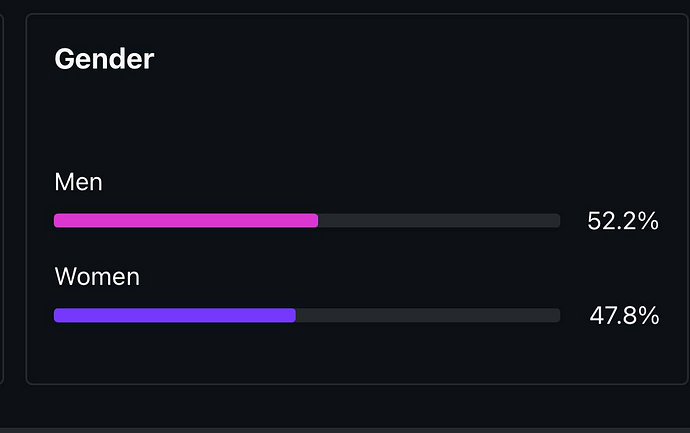Image resolution: width=690 pixels, height=433 pixels.
Task: Click the far right end of Women bar track
Action: 557,315
